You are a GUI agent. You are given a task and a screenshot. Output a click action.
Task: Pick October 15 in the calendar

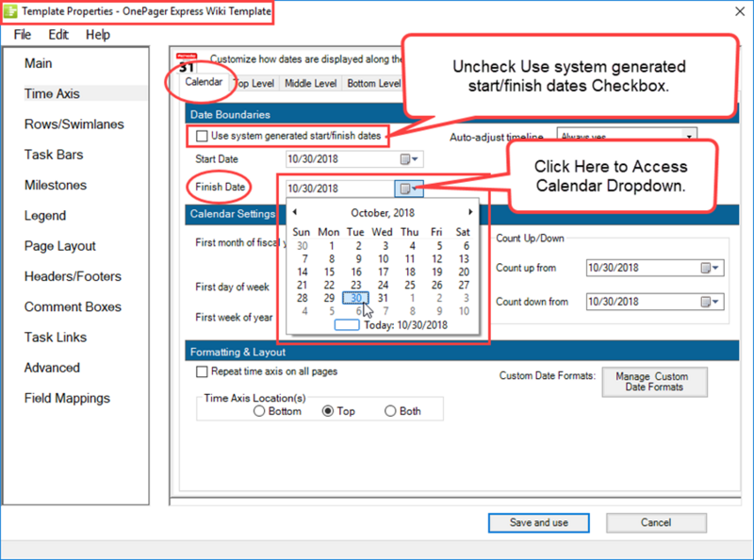click(329, 272)
